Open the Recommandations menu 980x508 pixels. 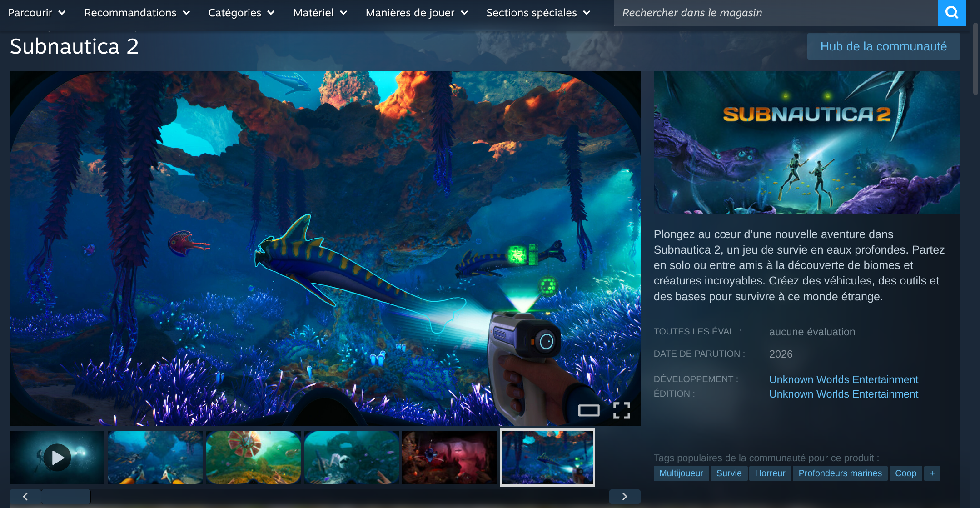137,13
